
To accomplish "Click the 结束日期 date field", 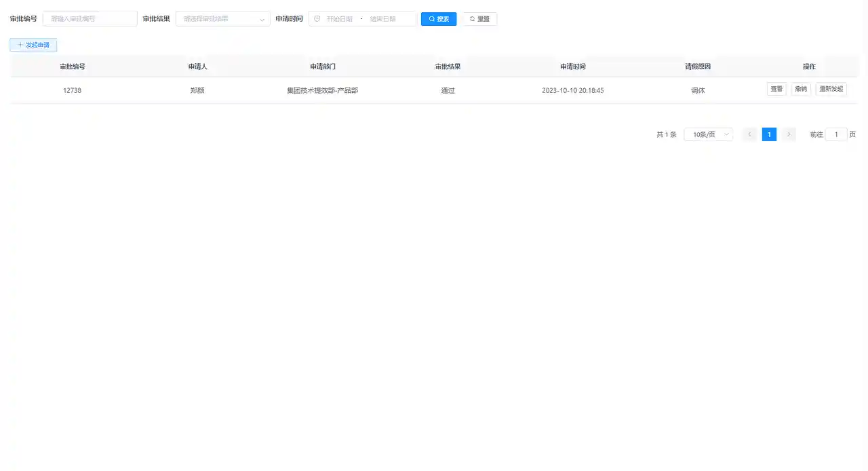I will (383, 19).
